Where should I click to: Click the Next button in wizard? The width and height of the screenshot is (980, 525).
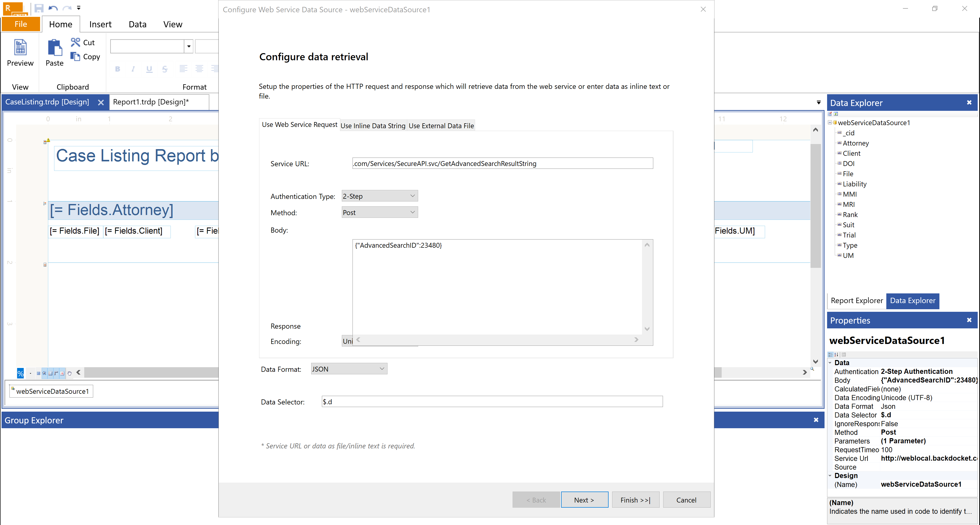coord(584,500)
